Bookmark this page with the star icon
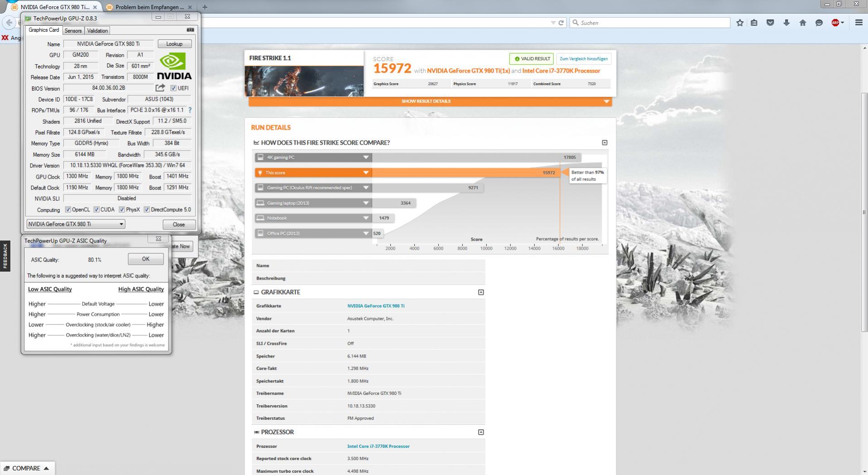The width and height of the screenshot is (868, 475). point(740,23)
